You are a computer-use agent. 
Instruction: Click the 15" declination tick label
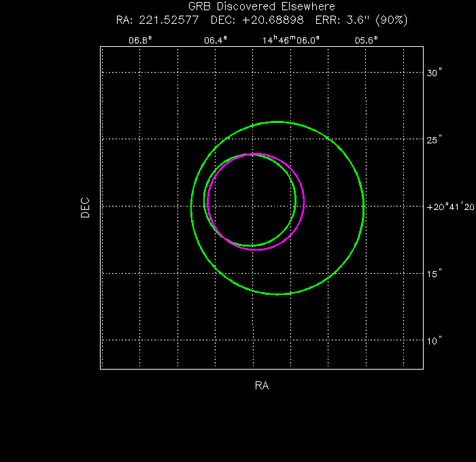(435, 274)
